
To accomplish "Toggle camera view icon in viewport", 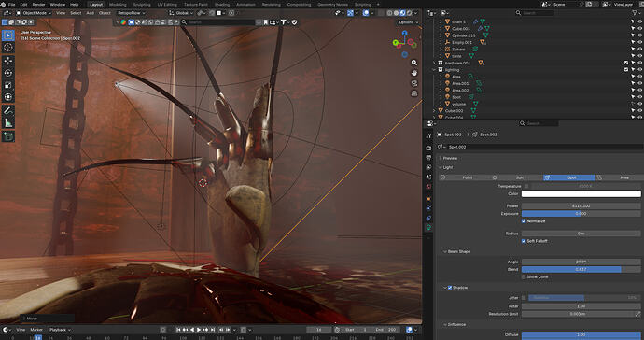I will point(414,83).
